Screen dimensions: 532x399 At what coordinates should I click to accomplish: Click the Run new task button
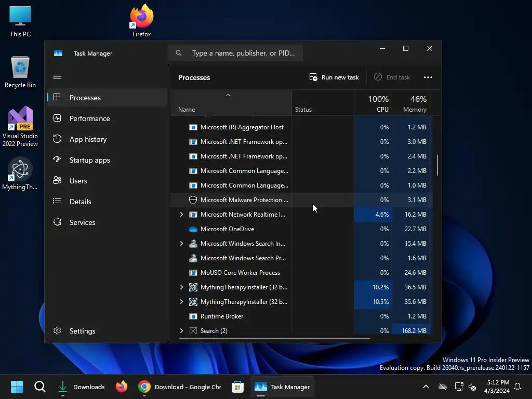[x=334, y=77]
